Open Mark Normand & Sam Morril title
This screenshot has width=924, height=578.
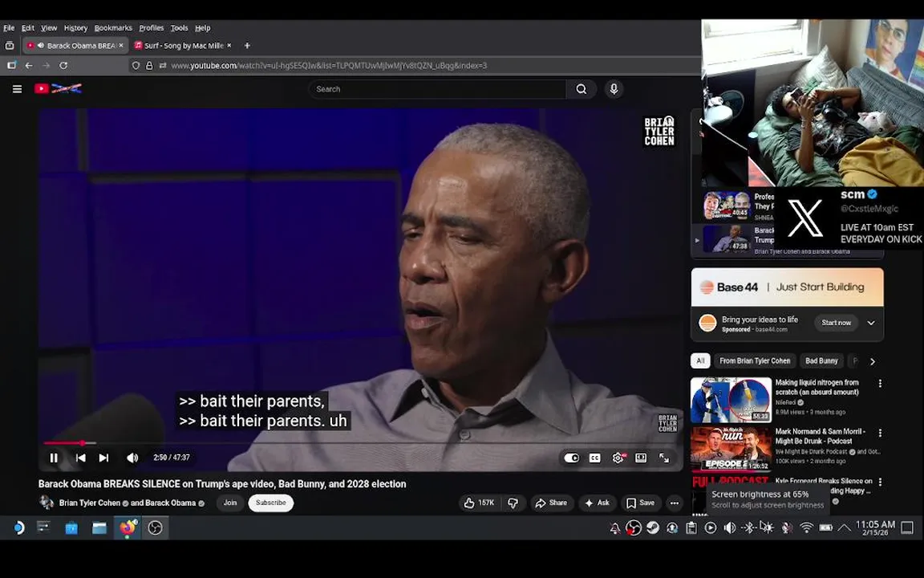(820, 437)
